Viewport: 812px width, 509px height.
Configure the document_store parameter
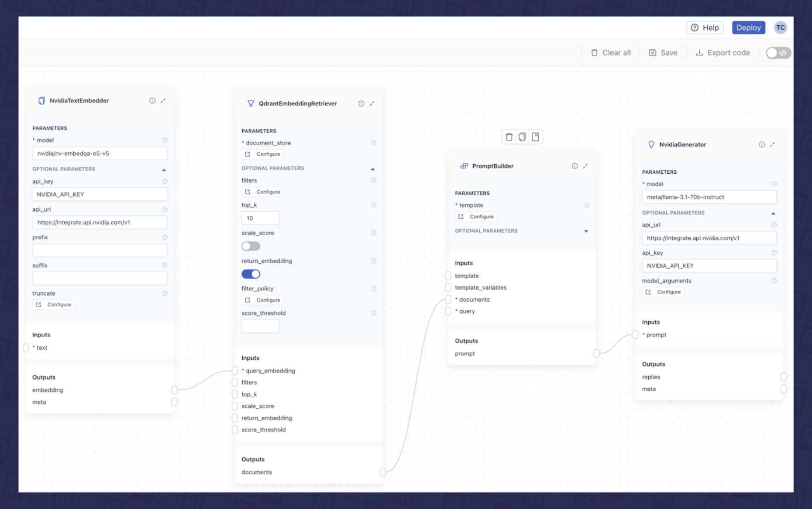[262, 154]
